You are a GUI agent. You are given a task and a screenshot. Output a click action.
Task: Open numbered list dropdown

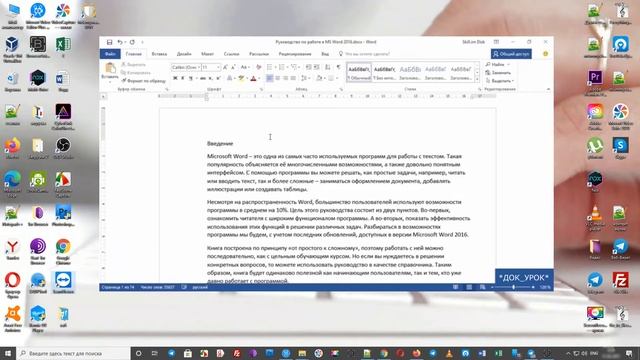pos(287,67)
